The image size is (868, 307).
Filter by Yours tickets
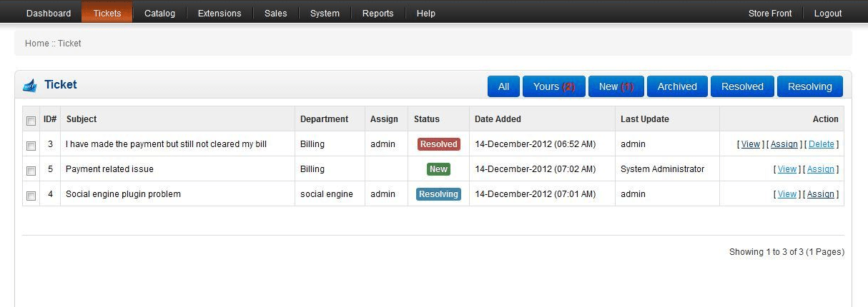pyautogui.click(x=554, y=86)
